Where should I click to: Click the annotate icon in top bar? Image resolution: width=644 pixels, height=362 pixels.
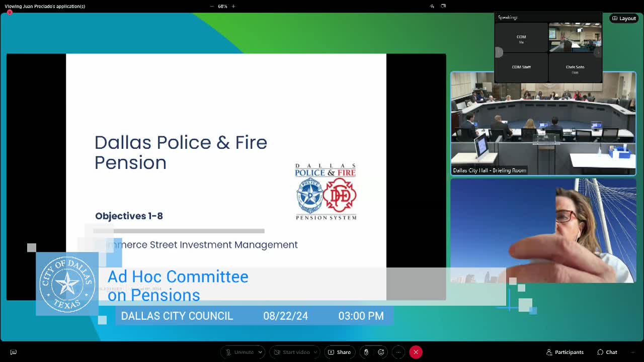click(432, 6)
